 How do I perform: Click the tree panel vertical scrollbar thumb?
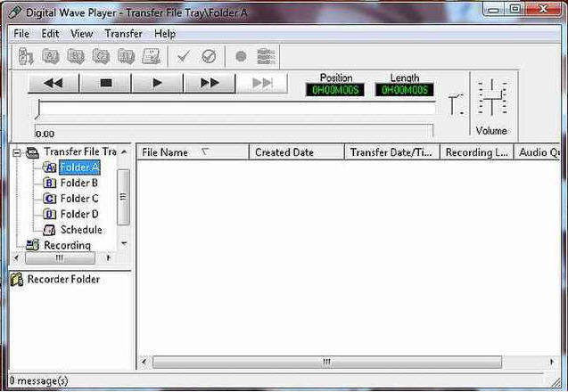(x=124, y=197)
